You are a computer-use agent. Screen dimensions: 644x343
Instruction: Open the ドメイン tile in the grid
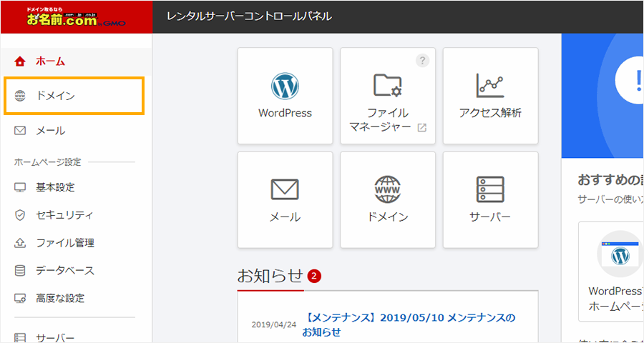388,200
